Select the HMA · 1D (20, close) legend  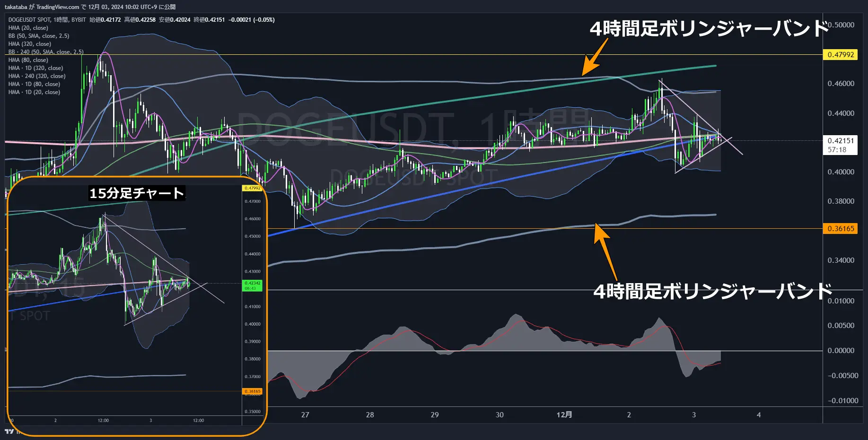[x=34, y=92]
